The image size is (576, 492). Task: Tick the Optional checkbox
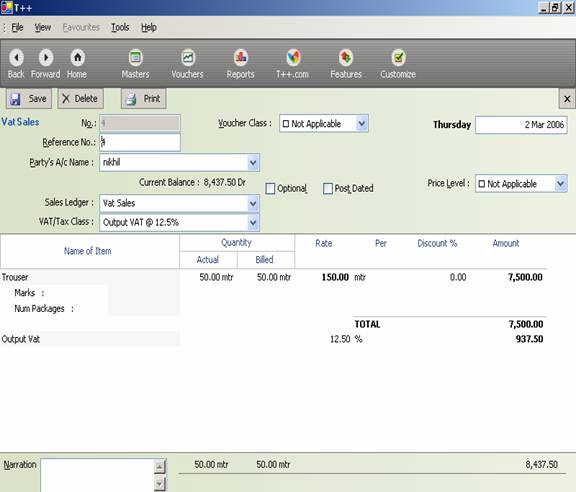click(x=270, y=188)
